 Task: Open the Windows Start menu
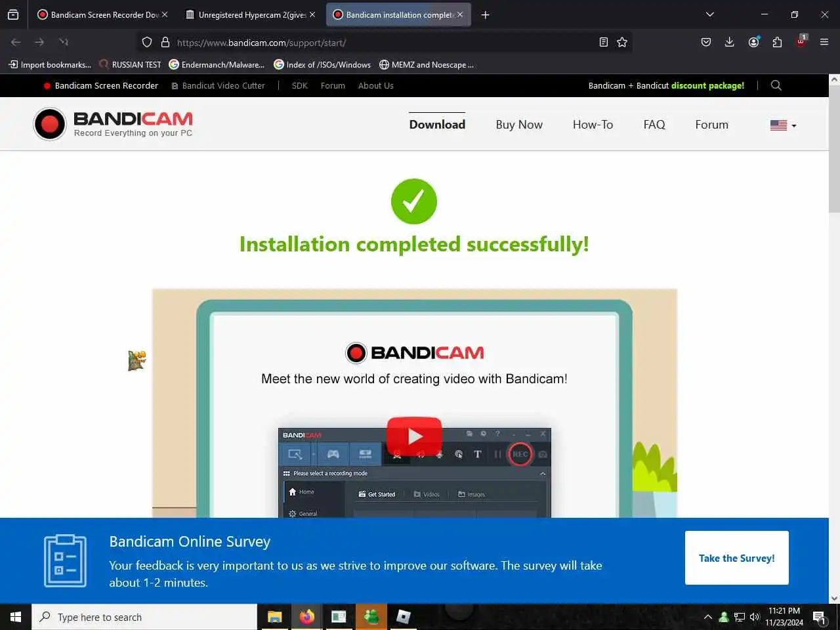pyautogui.click(x=16, y=617)
